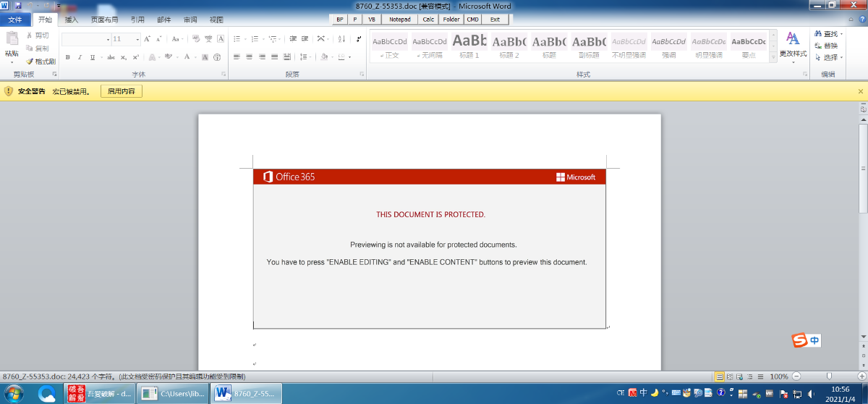Open the Font dialog launcher
The image size is (868, 404).
pos(223,75)
